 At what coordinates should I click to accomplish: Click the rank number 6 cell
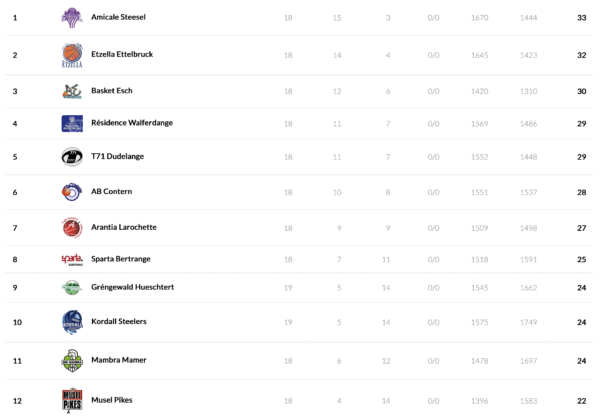[x=15, y=191]
